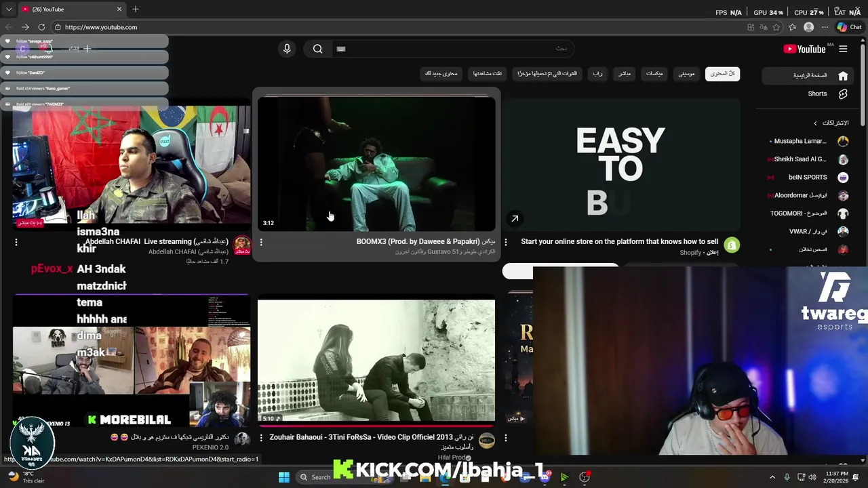Click the BOOMX3 video title
This screenshot has width=868, height=488.
click(426, 241)
